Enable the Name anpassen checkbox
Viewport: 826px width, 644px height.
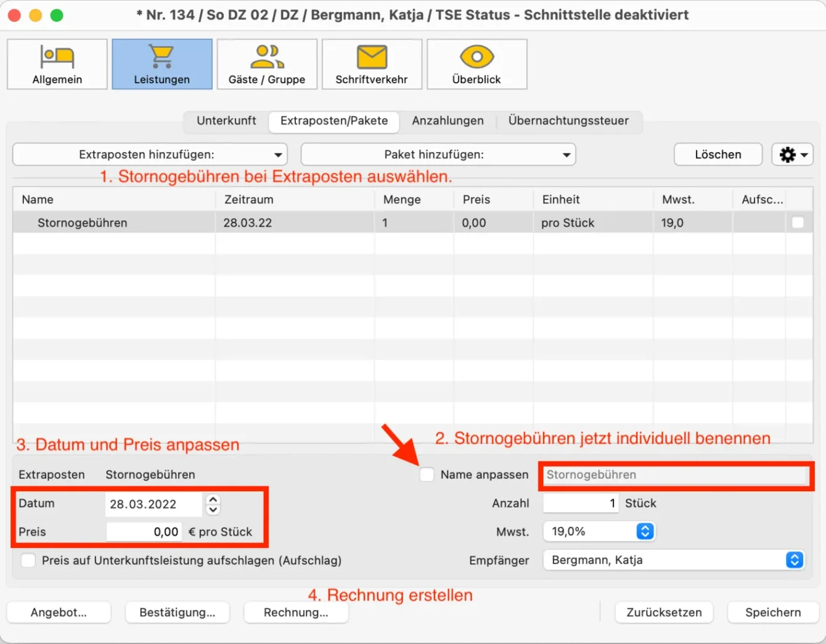(427, 475)
